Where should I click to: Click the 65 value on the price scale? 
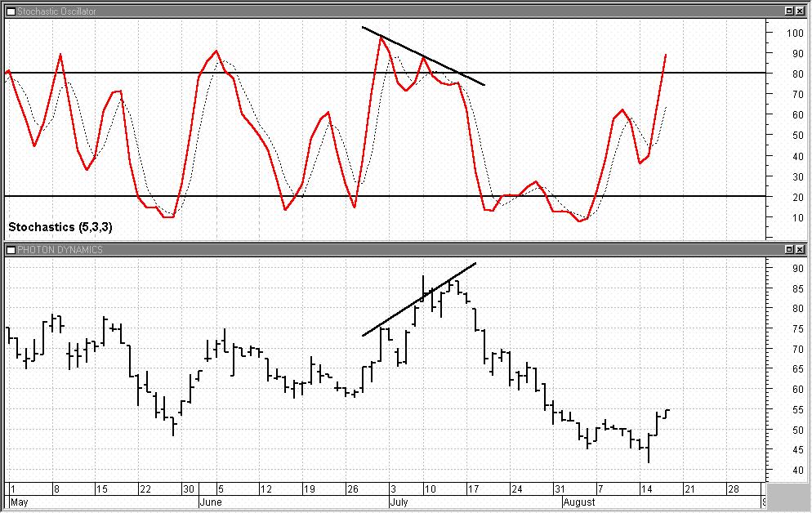click(798, 369)
